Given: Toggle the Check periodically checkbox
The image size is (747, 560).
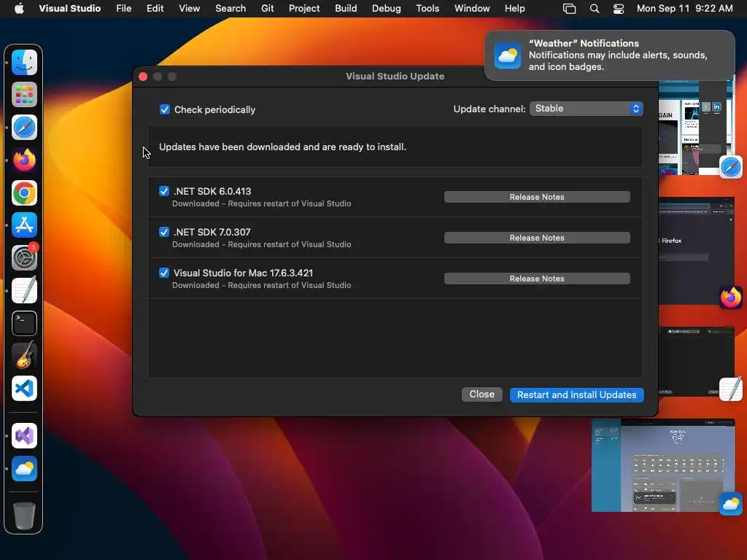Looking at the screenshot, I should pyautogui.click(x=164, y=109).
